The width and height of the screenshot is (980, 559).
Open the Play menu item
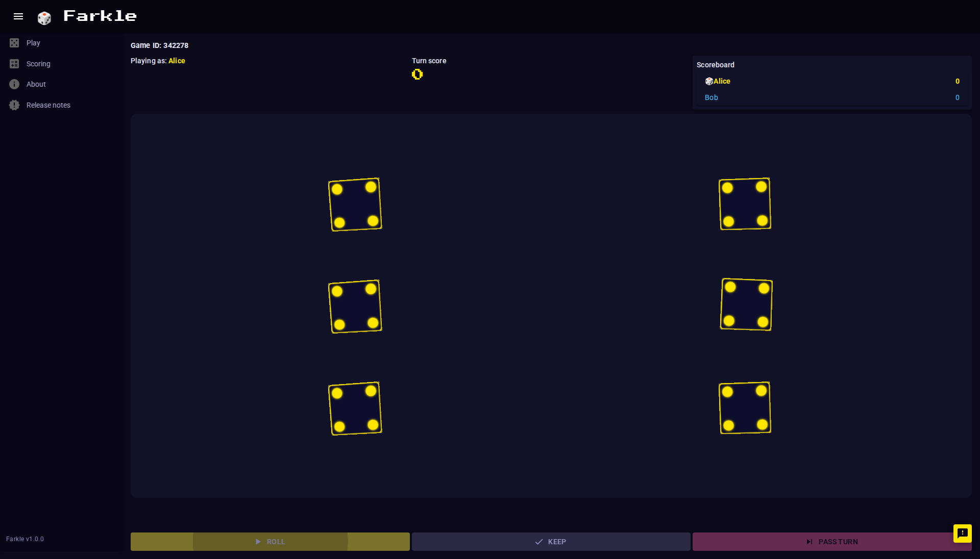point(61,43)
